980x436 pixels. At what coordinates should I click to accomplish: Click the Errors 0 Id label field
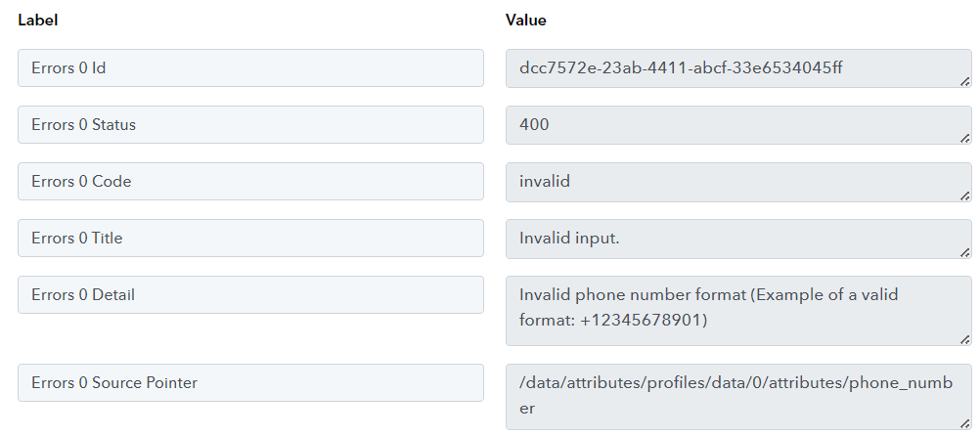[250, 68]
